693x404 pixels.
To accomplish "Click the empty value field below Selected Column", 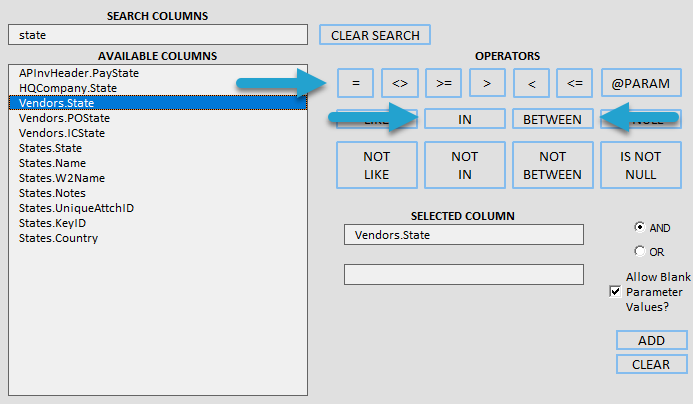I will click(464, 274).
